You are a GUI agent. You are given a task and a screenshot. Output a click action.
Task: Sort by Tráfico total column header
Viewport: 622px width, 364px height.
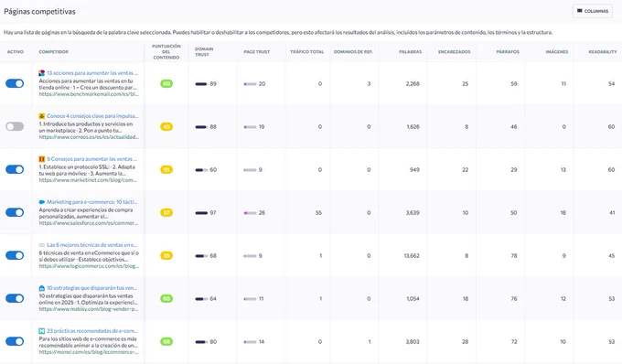(306, 52)
